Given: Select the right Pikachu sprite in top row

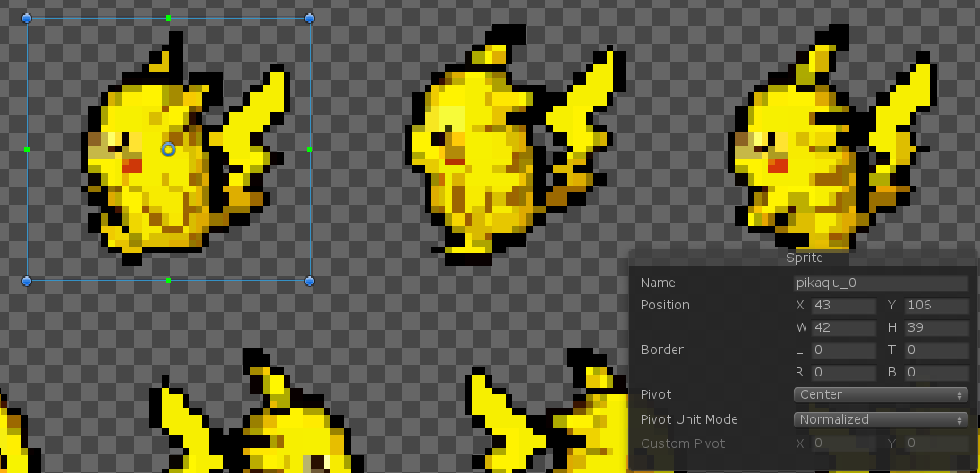Looking at the screenshot, I should coord(833,138).
